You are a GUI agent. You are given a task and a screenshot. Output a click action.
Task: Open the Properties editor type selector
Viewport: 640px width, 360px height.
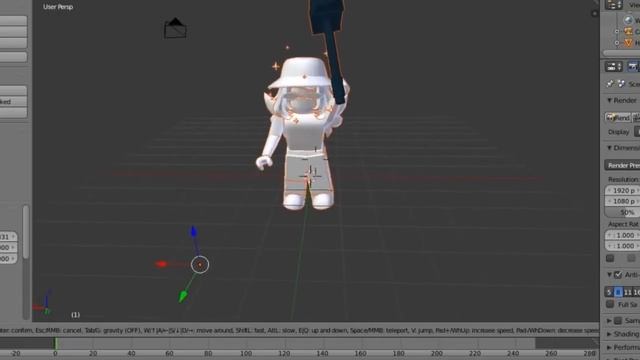[614, 67]
